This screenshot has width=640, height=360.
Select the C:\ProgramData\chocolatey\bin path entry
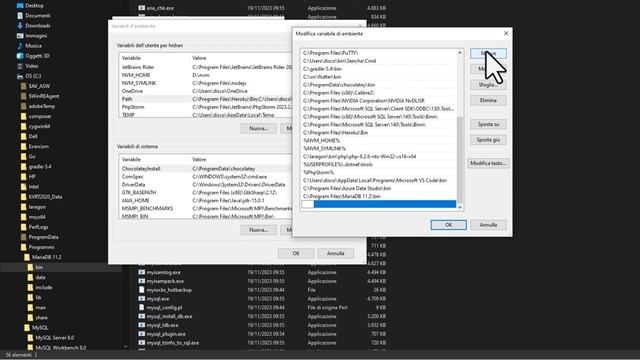[378, 84]
